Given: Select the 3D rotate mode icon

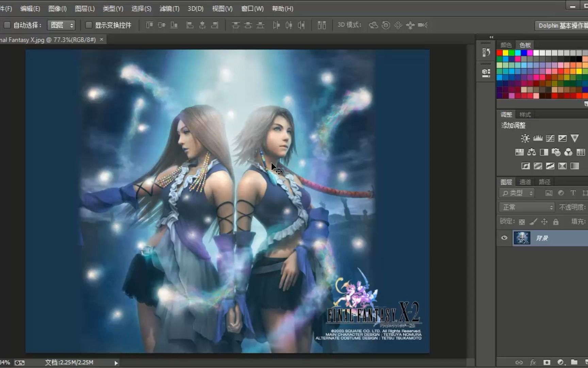Looking at the screenshot, I should click(373, 25).
